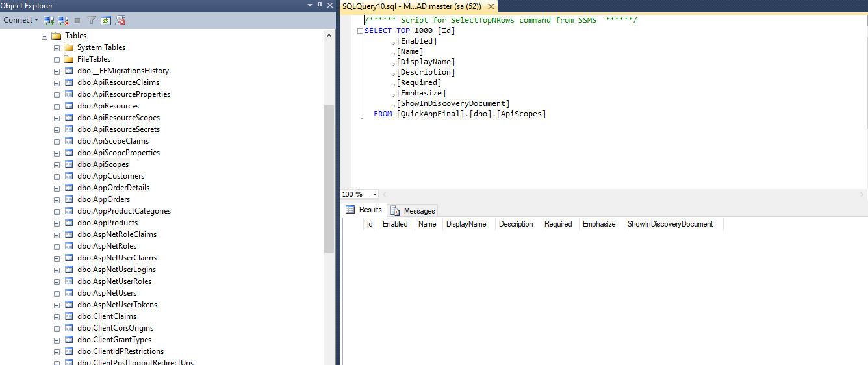Expand the dbo.ApiScopes table node
Viewport: 868px width, 365px height.
click(57, 165)
